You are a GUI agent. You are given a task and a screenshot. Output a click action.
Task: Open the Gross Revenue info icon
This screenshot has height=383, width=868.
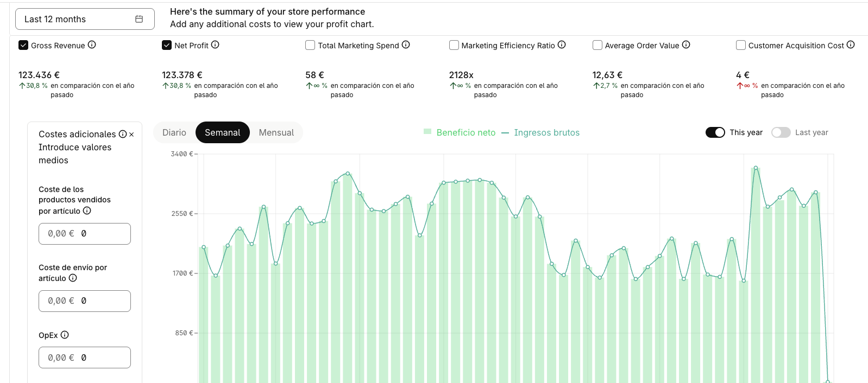pos(92,45)
